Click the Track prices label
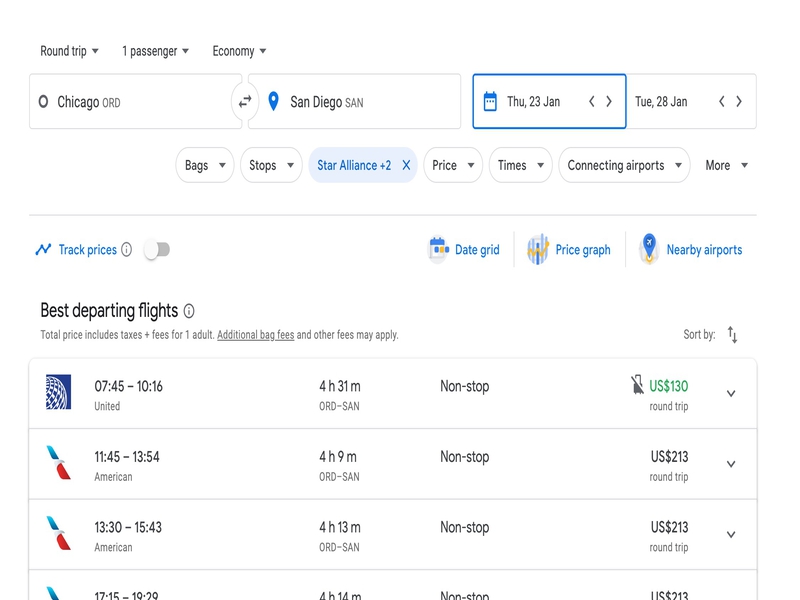The width and height of the screenshot is (800, 600). coord(88,249)
